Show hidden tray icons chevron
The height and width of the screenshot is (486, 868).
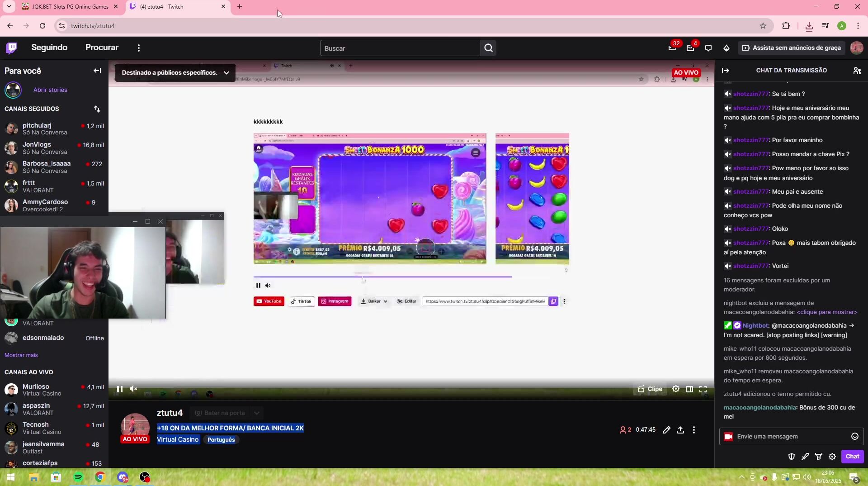pyautogui.click(x=741, y=477)
